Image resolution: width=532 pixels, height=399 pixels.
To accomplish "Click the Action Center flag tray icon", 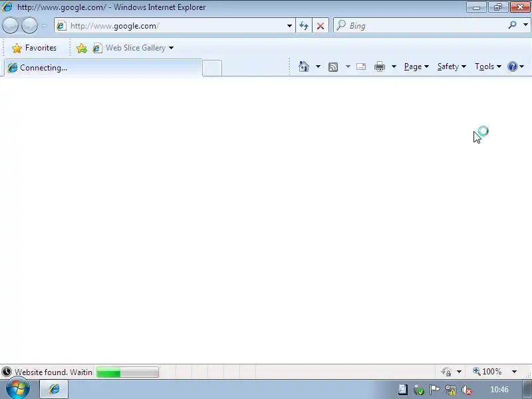I will pos(434,390).
